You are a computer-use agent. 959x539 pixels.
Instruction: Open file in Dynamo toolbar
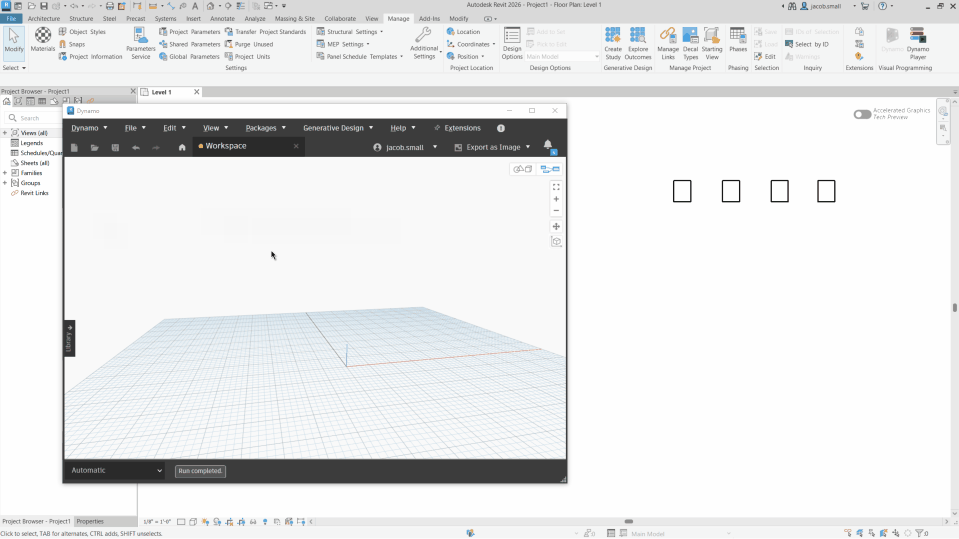[94, 147]
